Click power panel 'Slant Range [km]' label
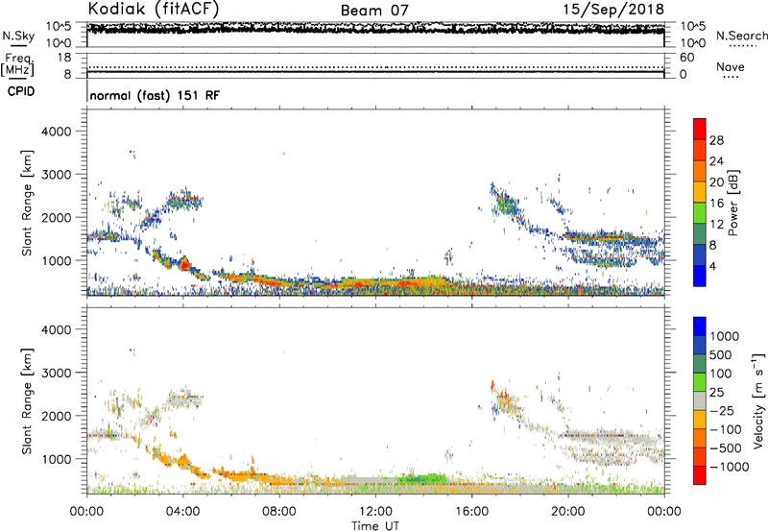The height and width of the screenshot is (532, 768). [26, 203]
